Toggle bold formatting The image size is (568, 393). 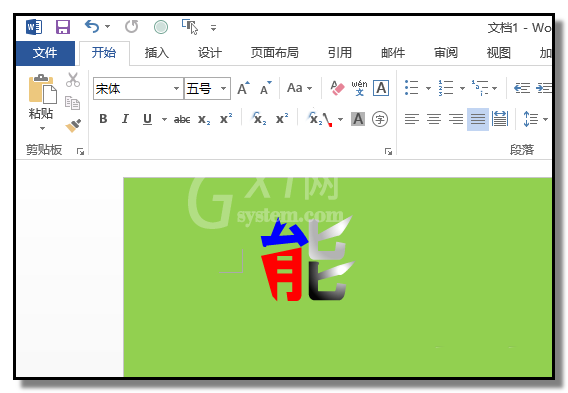pyautogui.click(x=103, y=119)
